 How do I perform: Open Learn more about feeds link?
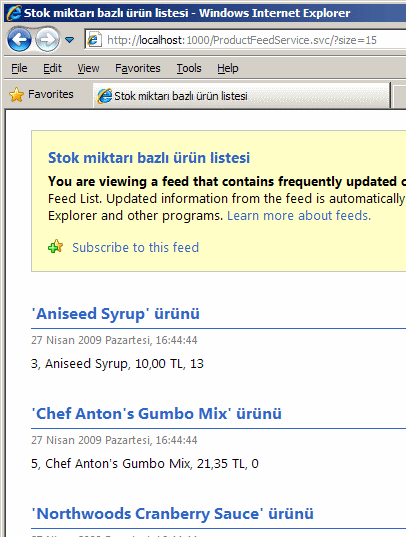(299, 216)
